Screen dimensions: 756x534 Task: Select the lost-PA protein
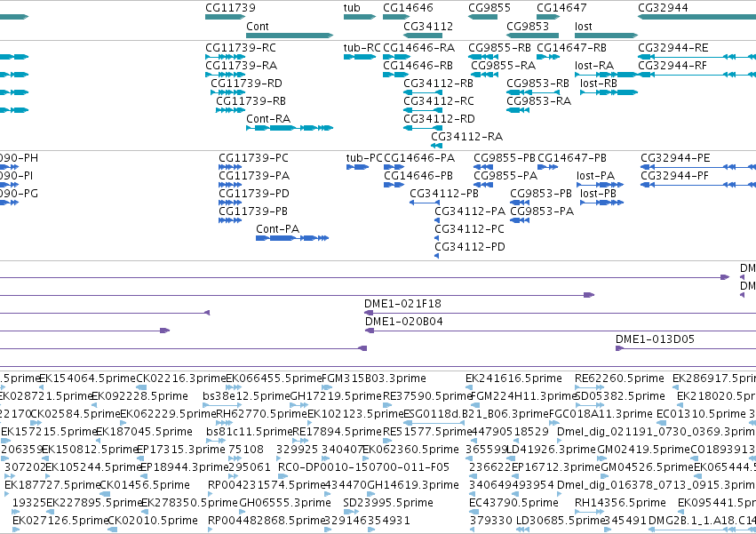[601, 185]
